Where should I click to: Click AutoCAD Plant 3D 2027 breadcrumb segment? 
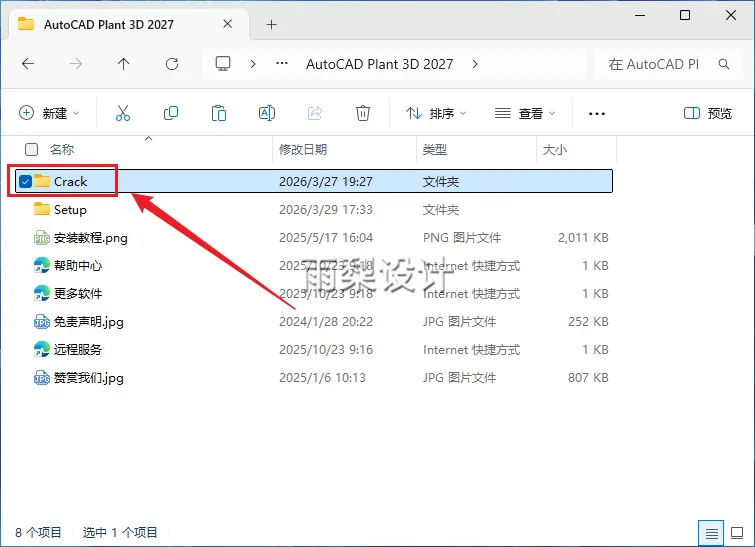click(x=379, y=64)
